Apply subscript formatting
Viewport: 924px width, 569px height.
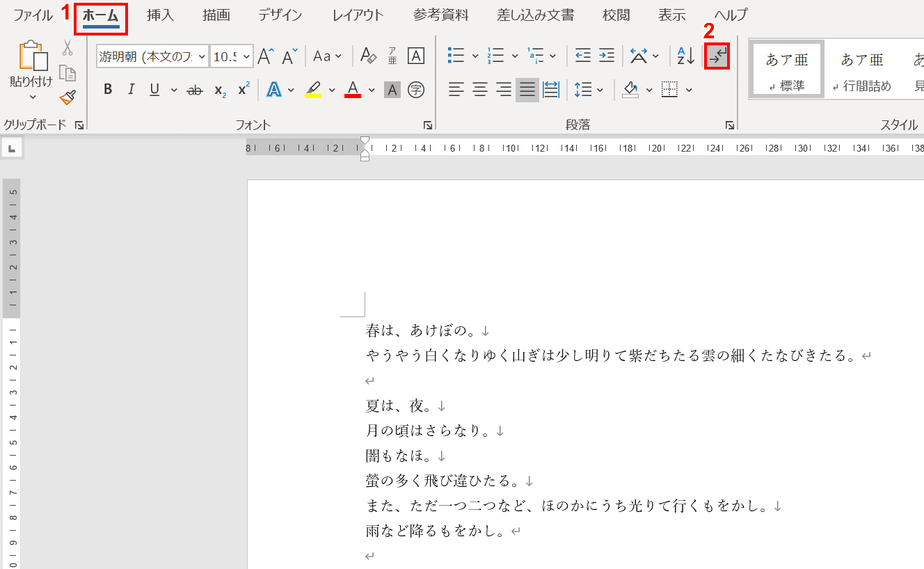click(219, 90)
